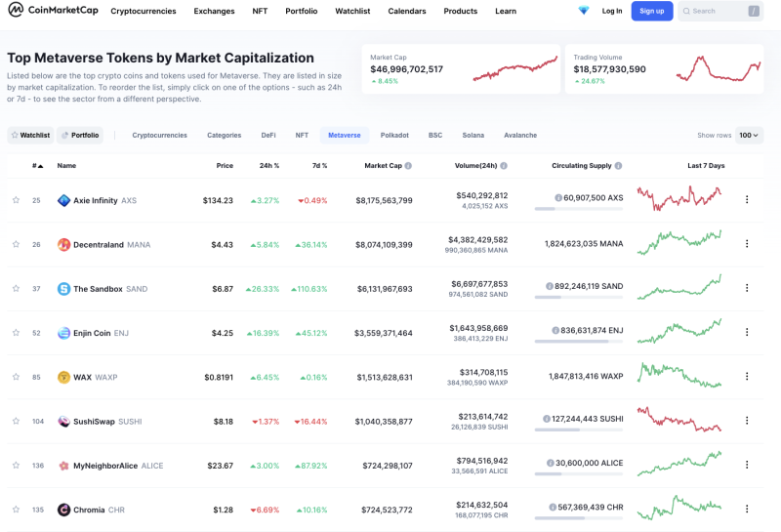Open the Calendars top navigation menu
The image size is (781, 532).
tap(407, 11)
